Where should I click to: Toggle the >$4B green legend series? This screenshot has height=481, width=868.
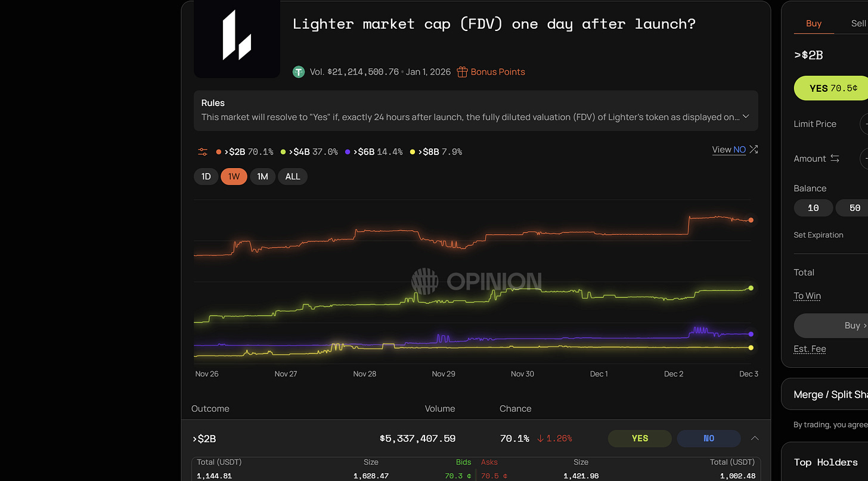(309, 152)
